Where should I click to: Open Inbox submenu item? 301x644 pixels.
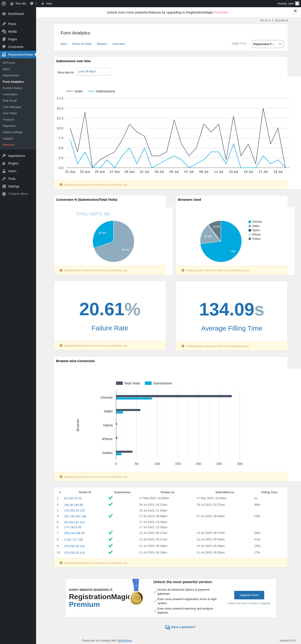point(6,69)
